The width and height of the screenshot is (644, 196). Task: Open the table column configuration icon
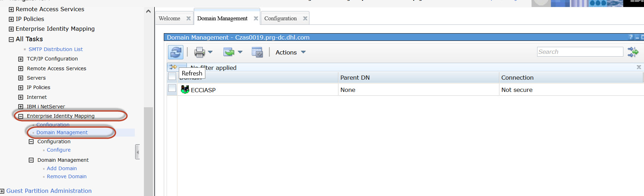(257, 52)
